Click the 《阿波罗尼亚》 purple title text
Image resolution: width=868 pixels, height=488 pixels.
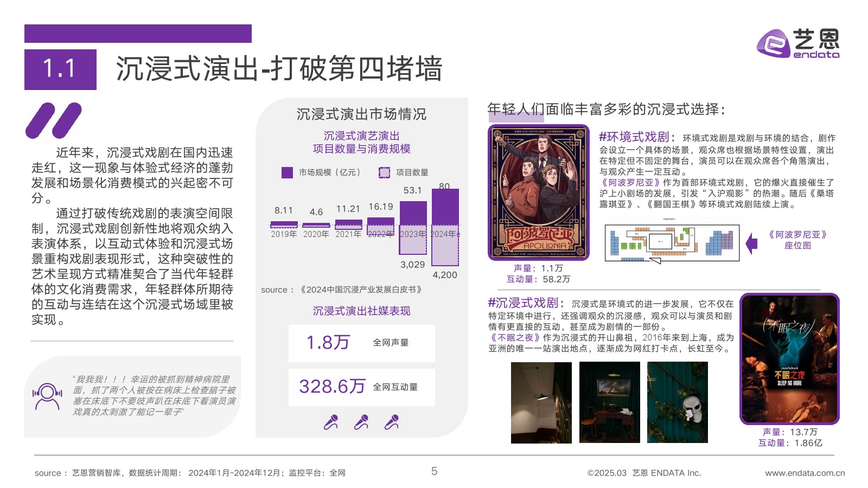coord(630,183)
